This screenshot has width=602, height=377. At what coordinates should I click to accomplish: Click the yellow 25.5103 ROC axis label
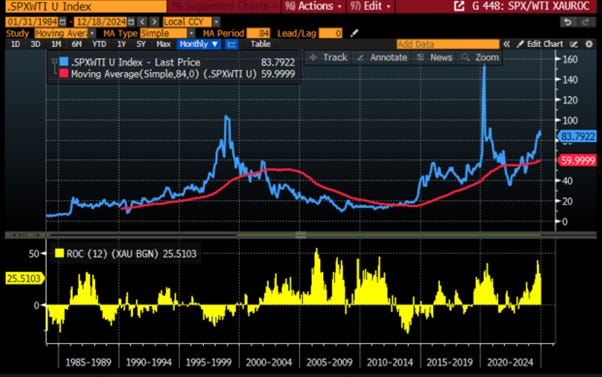24,278
